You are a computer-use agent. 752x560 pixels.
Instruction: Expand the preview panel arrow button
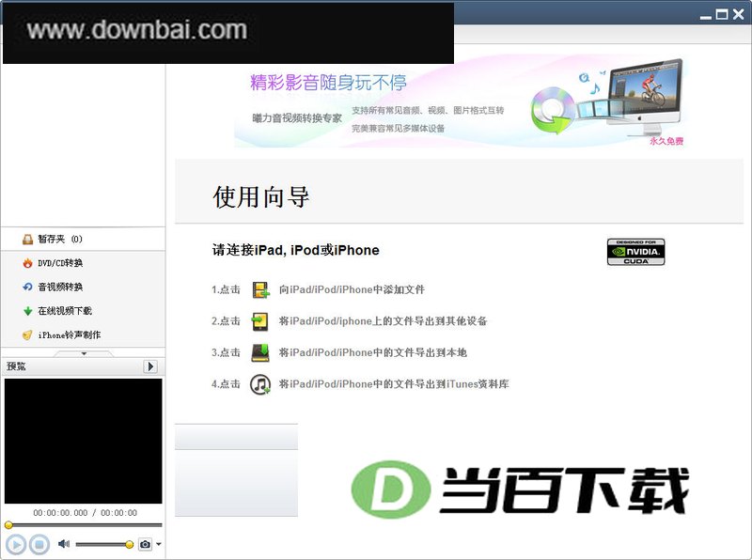(x=150, y=366)
